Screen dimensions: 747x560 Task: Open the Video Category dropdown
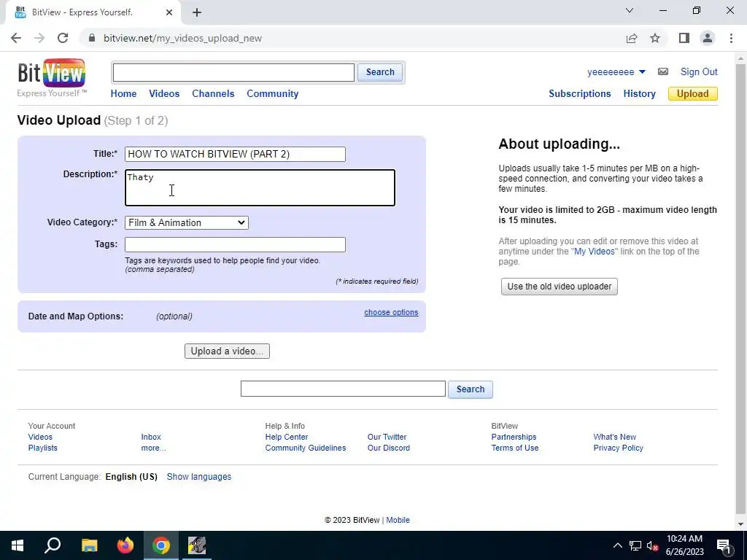186,222
